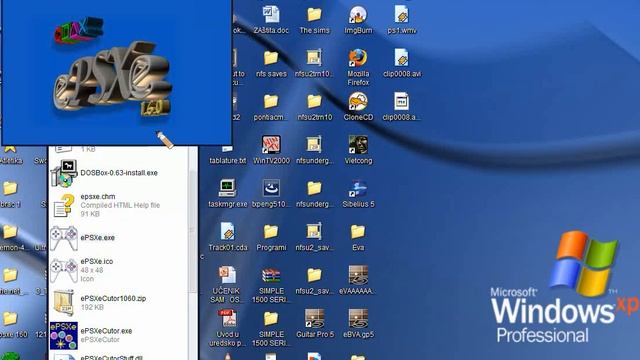Open SIMPLE 1500 SERI.. WinRAR archive icon

[x=271, y=275]
